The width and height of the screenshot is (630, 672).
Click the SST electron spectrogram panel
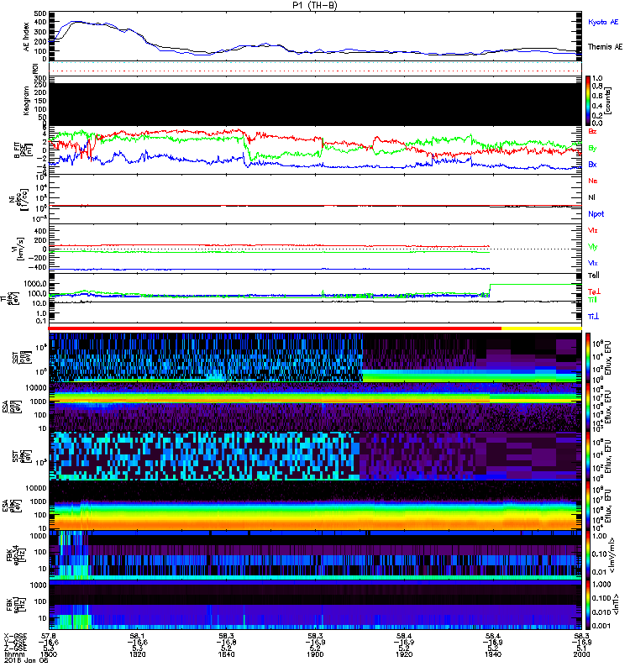click(x=315, y=456)
